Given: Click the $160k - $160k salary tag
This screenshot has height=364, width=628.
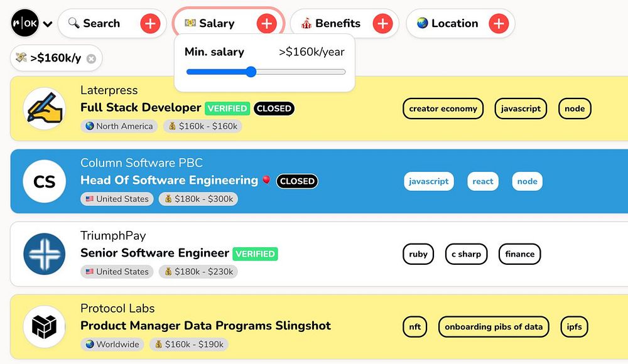Looking at the screenshot, I should coord(203,126).
